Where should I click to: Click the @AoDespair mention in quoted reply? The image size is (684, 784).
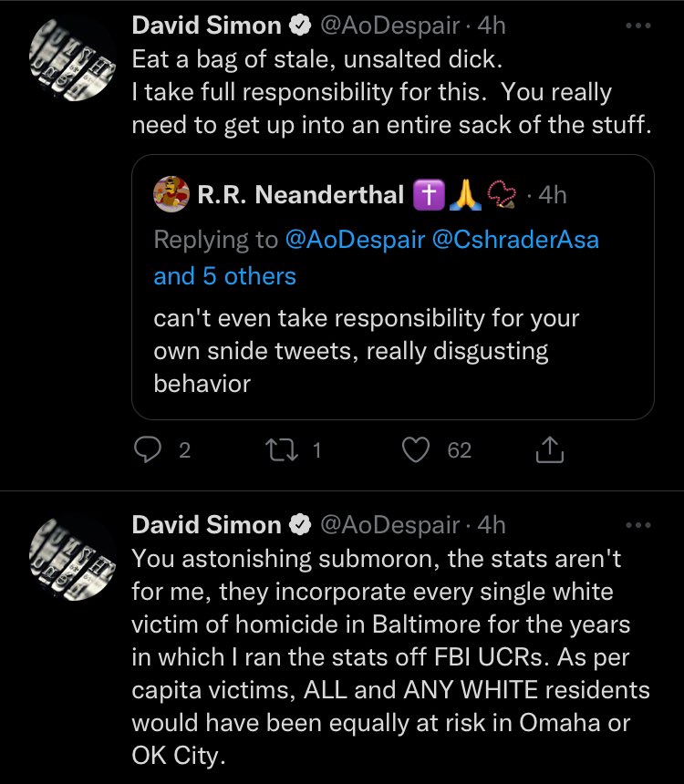point(356,240)
